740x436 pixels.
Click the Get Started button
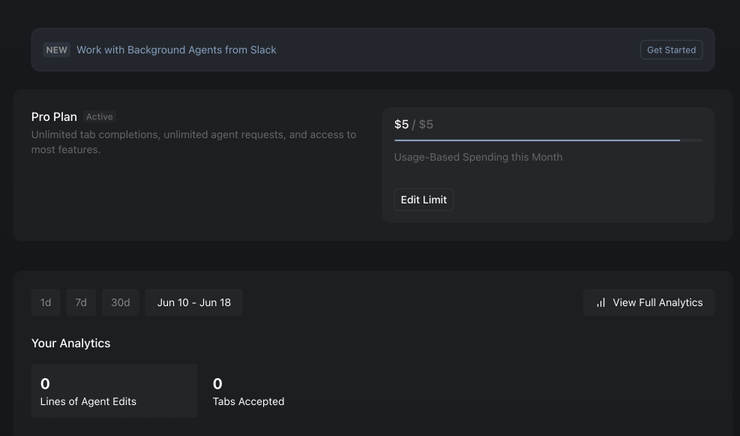[x=671, y=50]
